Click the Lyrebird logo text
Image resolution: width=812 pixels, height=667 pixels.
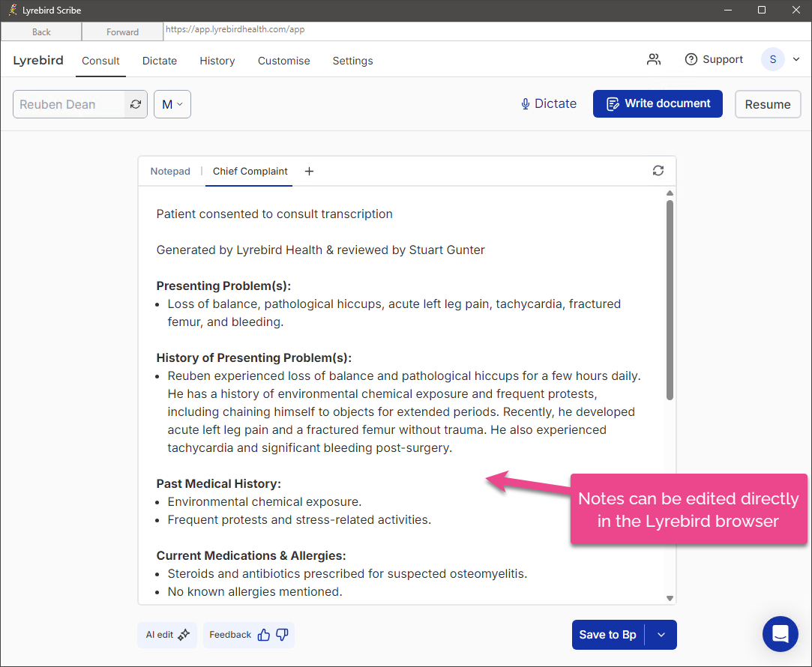[x=37, y=60]
